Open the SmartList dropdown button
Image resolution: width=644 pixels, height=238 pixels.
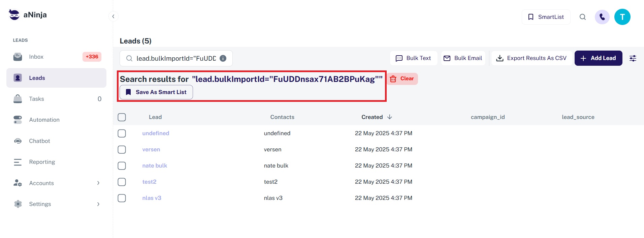pos(546,17)
